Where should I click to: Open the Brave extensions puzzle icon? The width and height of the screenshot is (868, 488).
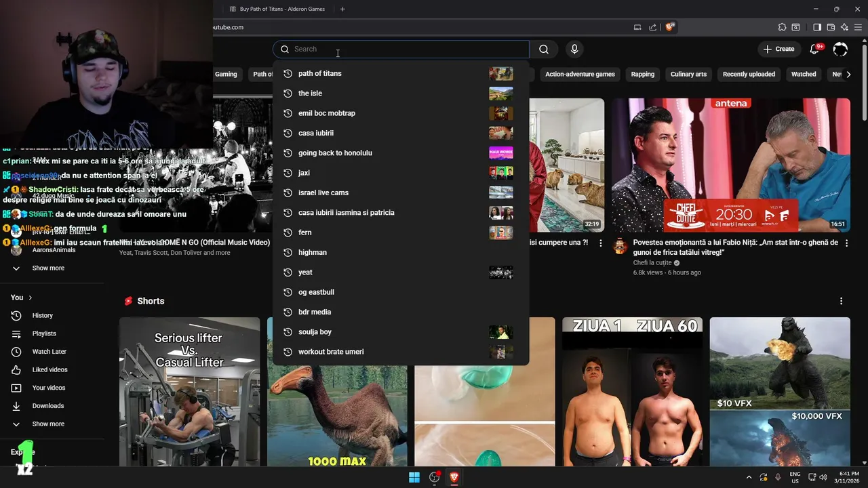782,27
